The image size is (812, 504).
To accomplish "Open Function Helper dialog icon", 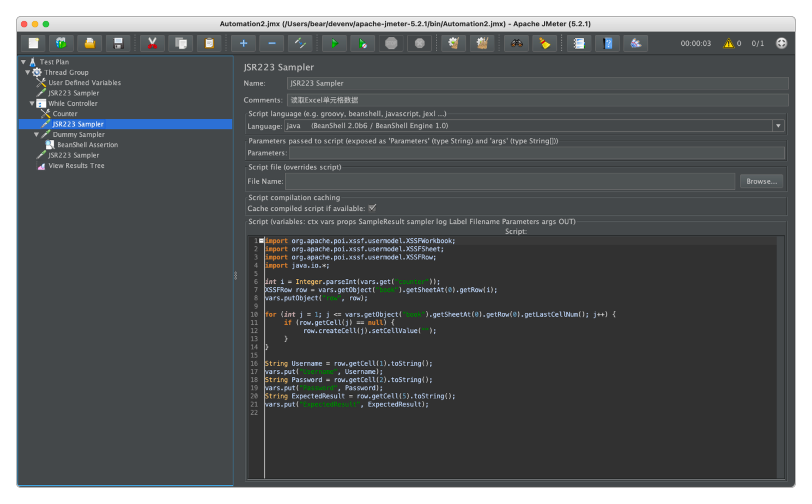I will (x=579, y=43).
